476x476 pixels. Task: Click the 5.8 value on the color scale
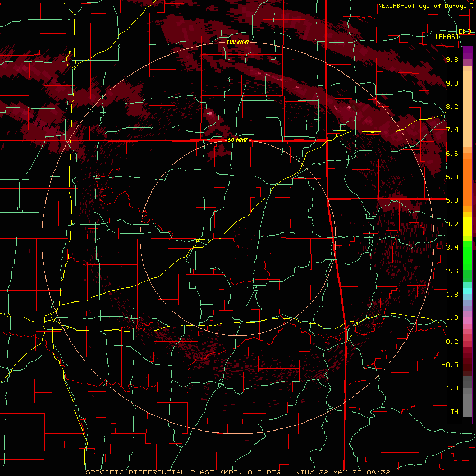452,177
